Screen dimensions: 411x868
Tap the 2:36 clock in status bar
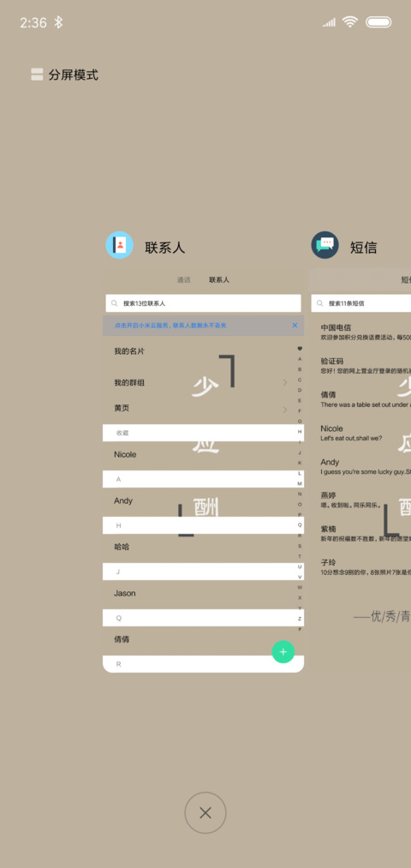(x=33, y=22)
